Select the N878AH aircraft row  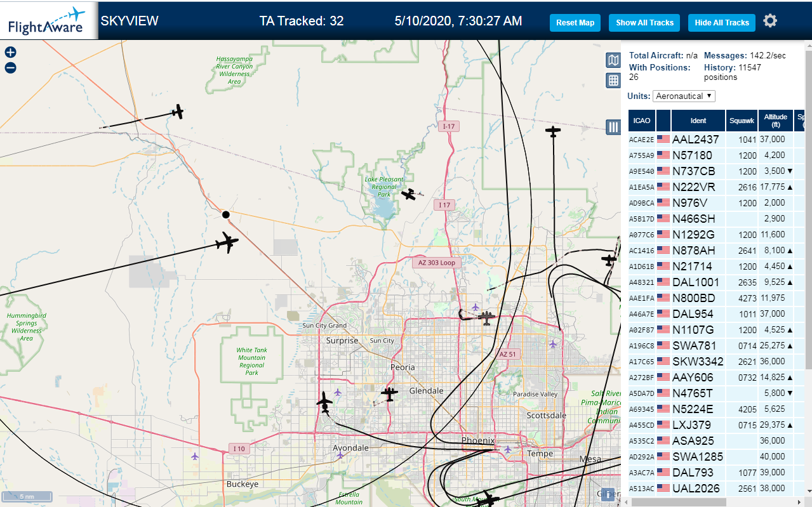(x=716, y=251)
